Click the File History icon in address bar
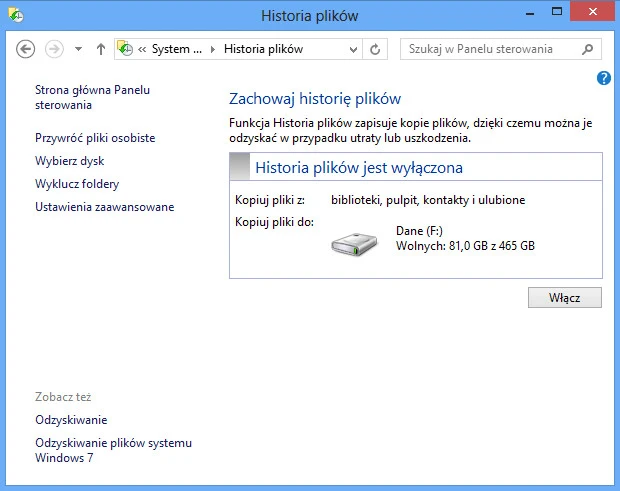620x491 pixels. click(125, 49)
